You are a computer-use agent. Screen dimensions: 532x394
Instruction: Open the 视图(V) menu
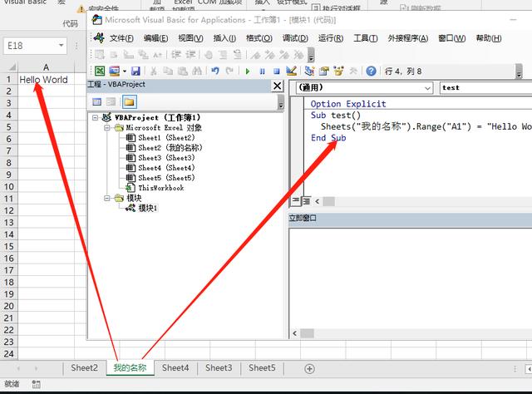coord(190,38)
